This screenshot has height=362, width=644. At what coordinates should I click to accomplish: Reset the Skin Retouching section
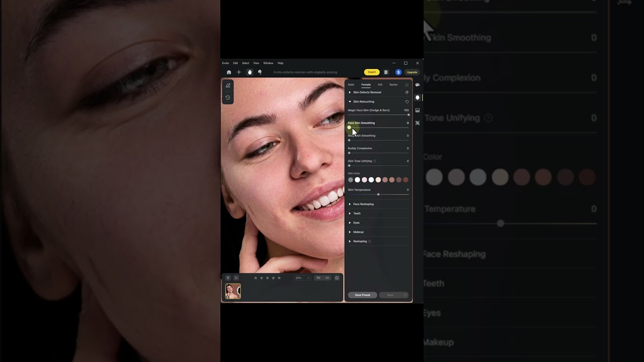pyautogui.click(x=407, y=102)
